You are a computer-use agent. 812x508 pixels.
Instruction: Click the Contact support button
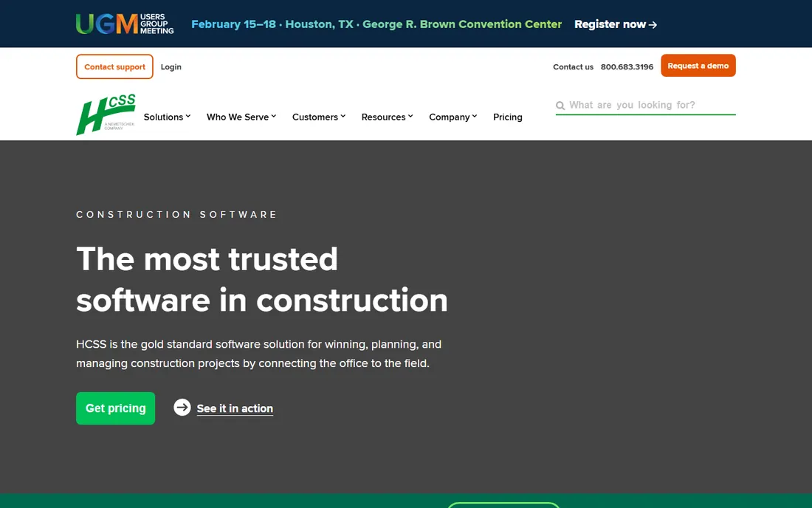pyautogui.click(x=114, y=66)
